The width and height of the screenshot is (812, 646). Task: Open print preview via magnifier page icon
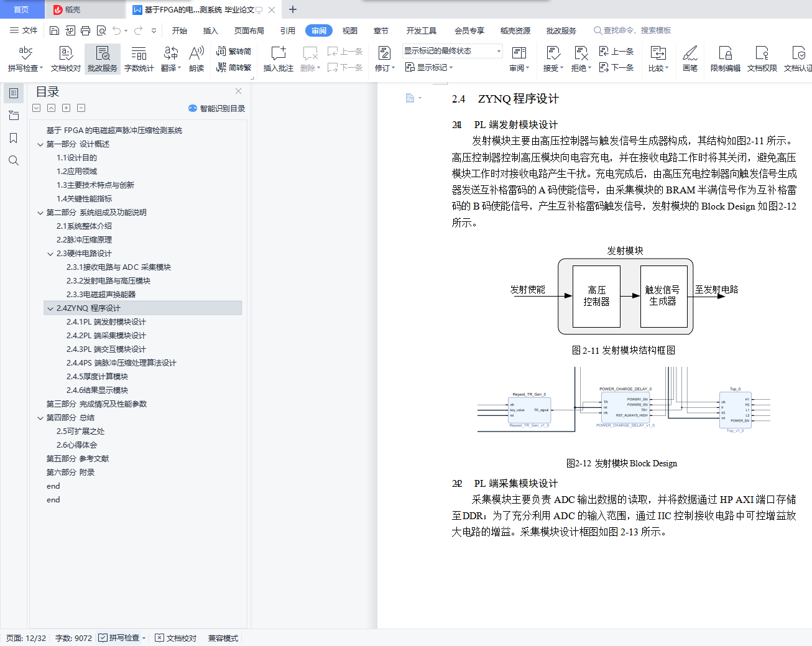tap(101, 30)
